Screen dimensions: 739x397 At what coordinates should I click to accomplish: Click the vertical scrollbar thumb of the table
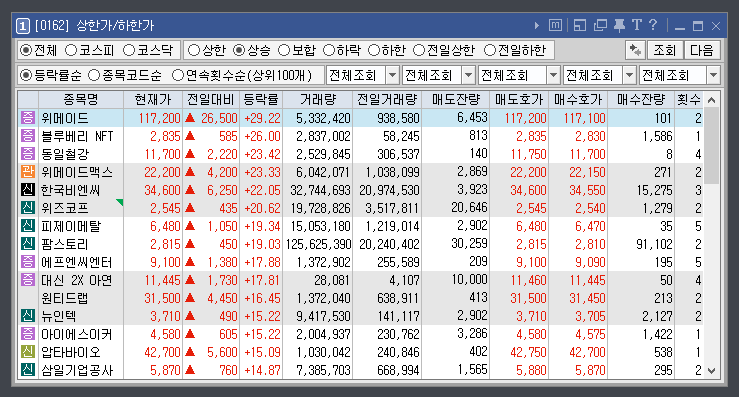click(712, 147)
